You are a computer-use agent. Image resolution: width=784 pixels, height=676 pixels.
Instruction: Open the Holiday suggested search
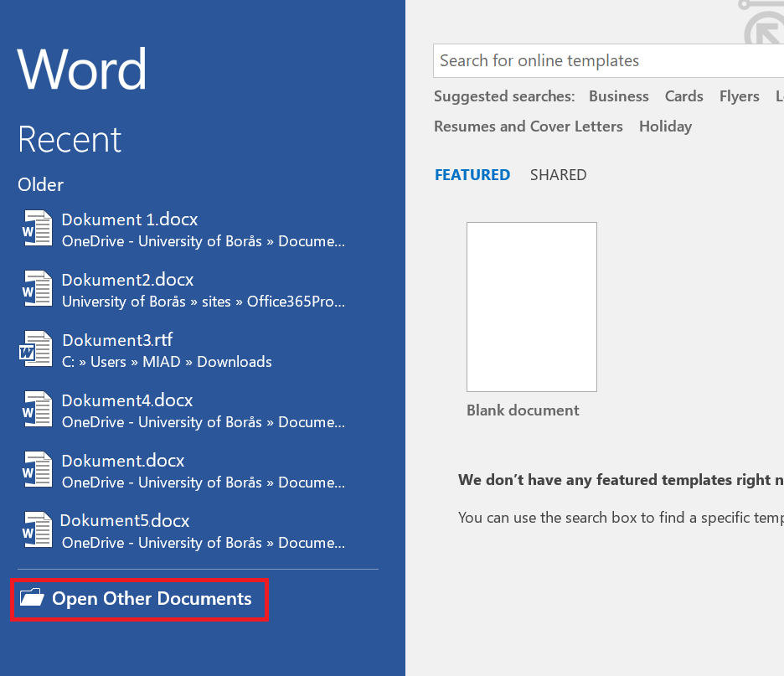(665, 126)
